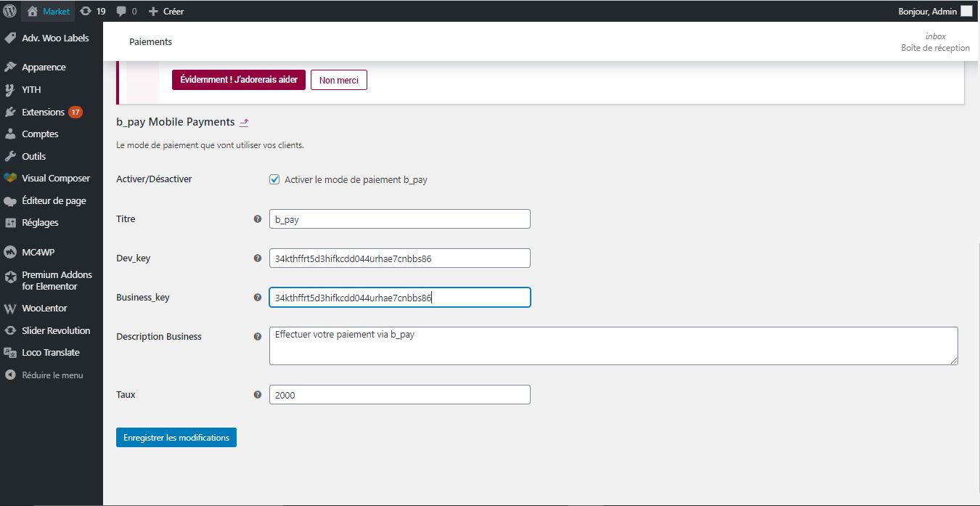
Task: Click the help icon beside Description Business
Action: point(258,336)
